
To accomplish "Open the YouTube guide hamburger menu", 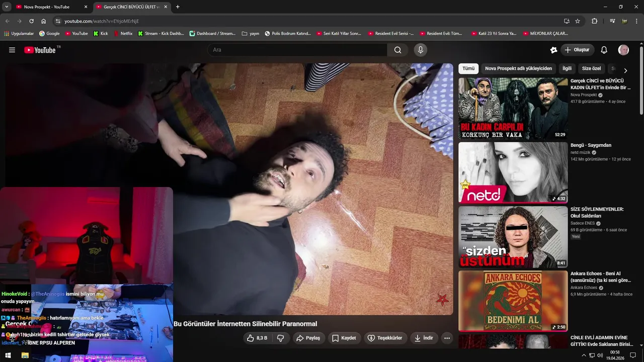I will [12, 50].
